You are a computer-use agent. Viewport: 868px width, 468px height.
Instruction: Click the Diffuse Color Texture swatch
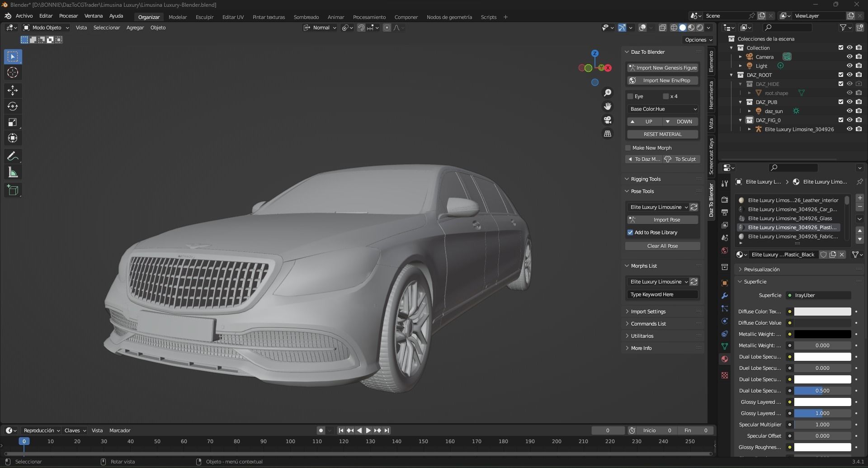(822, 312)
